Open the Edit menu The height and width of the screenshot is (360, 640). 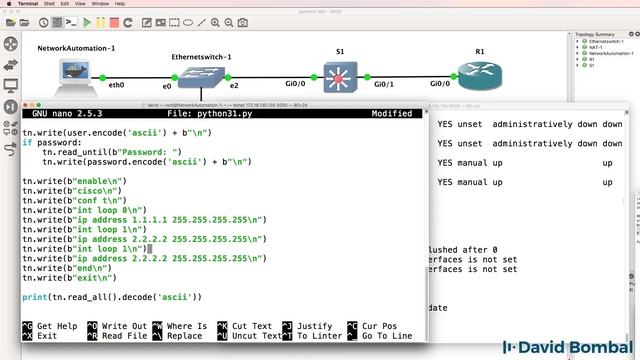pos(64,4)
